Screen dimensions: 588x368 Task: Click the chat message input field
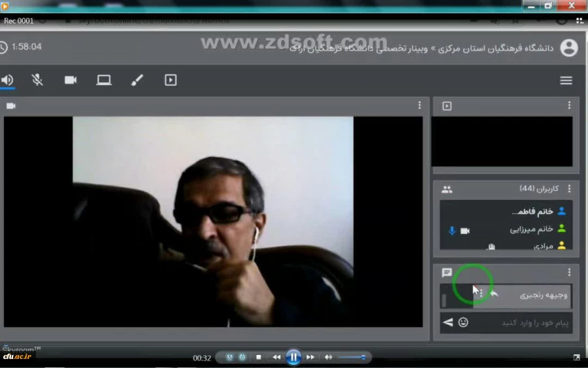pos(523,323)
